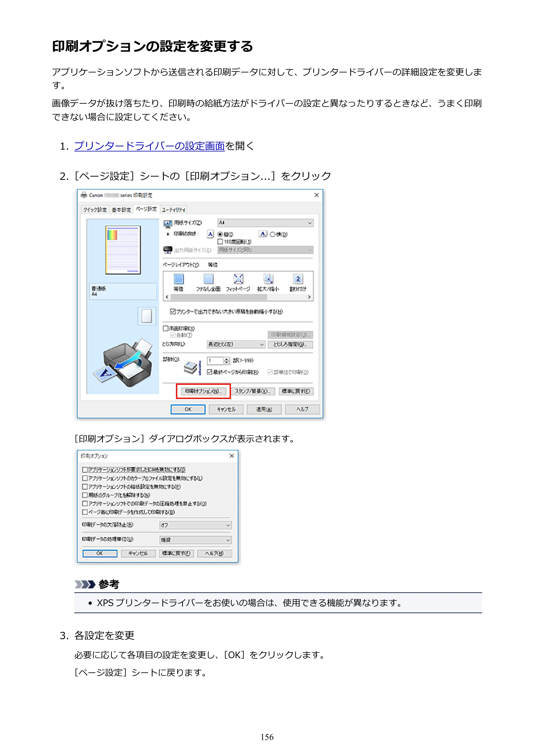Toggle the 両面印刷 checkbox
The width and height of the screenshot is (534, 756).
click(x=166, y=328)
